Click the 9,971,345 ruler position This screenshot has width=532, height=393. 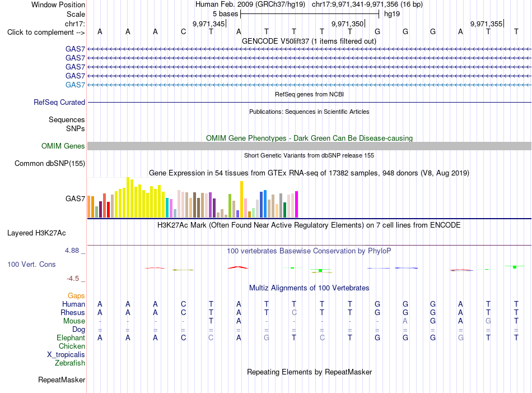tap(209, 24)
